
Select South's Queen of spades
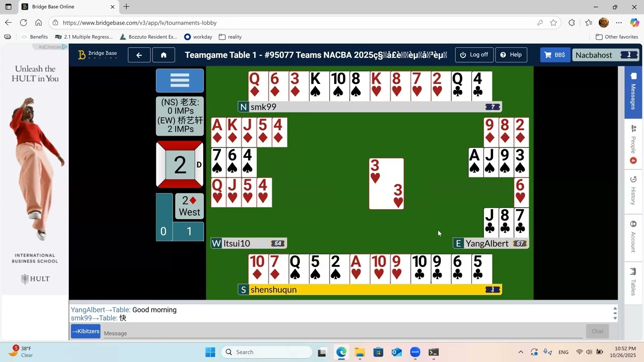pos(299,269)
